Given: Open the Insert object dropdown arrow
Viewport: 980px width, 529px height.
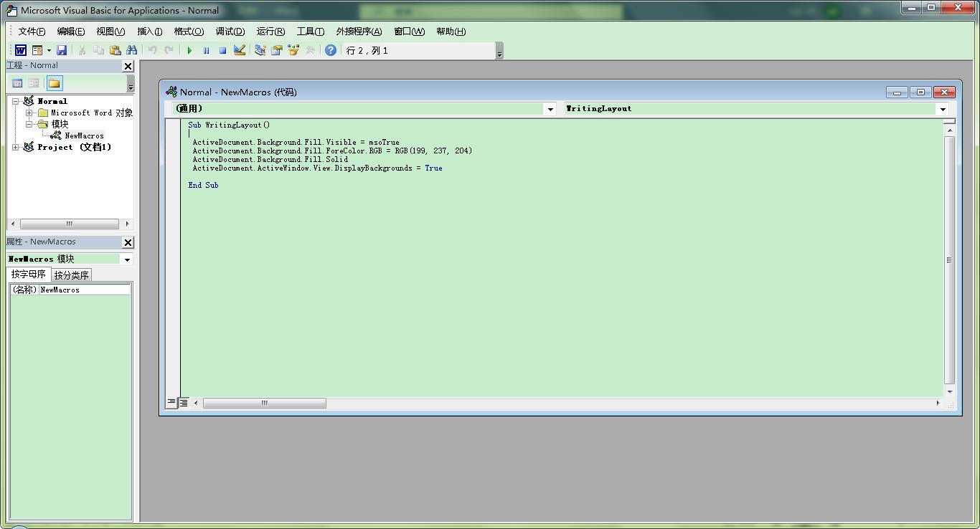Looking at the screenshot, I should [x=49, y=50].
